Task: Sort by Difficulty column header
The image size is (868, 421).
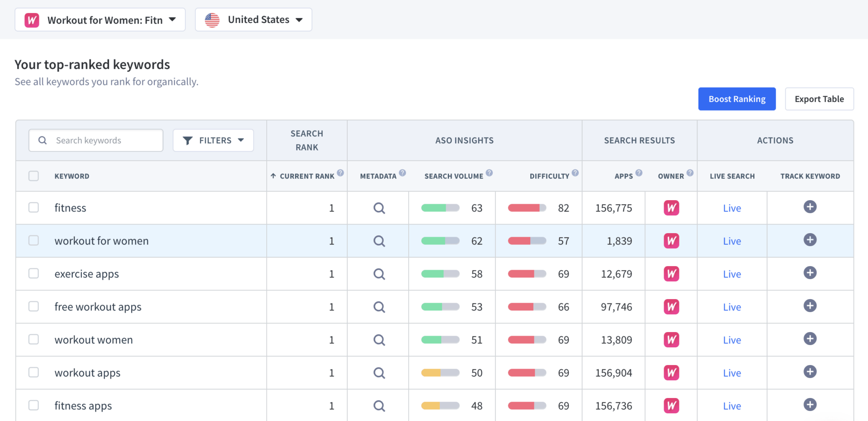Action: 549,176
